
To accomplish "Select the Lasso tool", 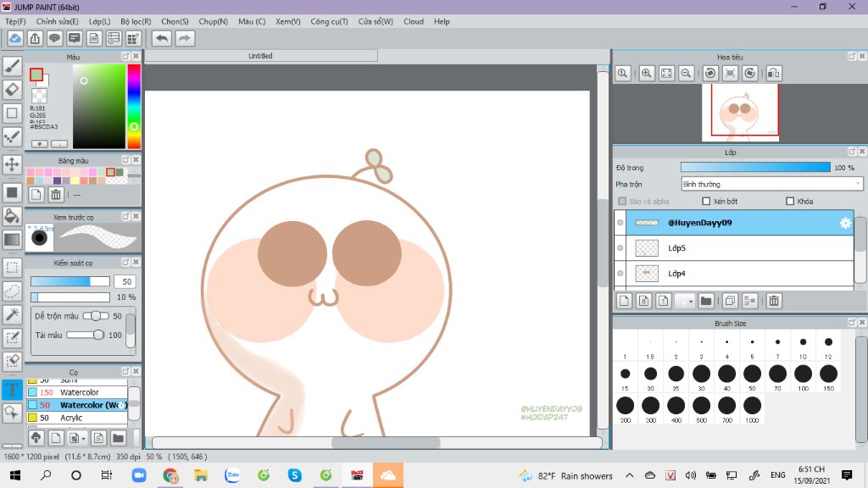I will (12, 291).
